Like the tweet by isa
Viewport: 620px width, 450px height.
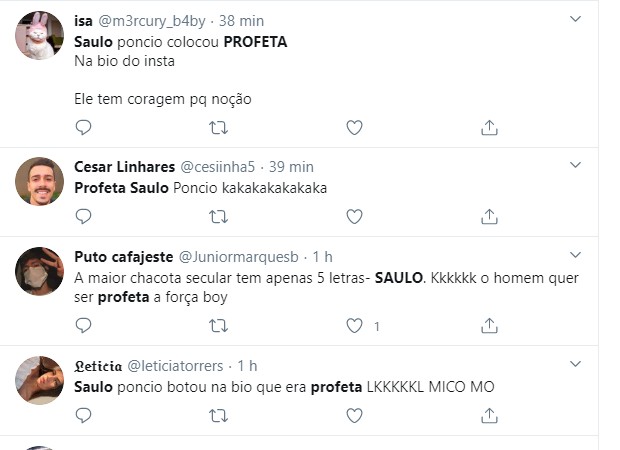tap(354, 127)
